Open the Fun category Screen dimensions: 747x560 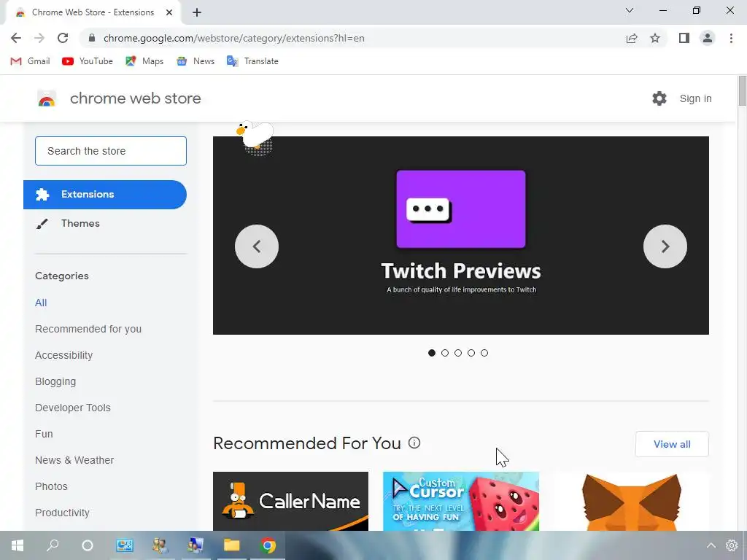click(x=44, y=434)
